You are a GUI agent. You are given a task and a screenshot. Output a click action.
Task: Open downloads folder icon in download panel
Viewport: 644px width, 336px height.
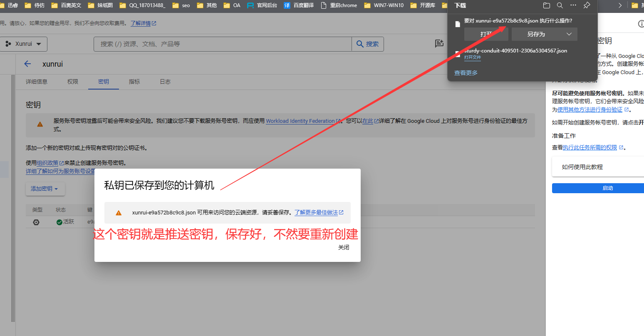point(547,5)
